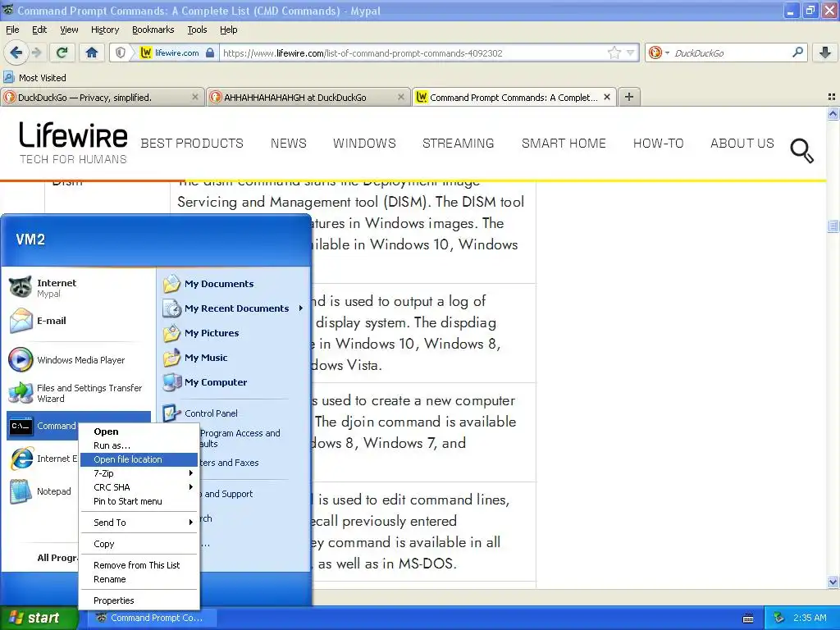
Task: Open My Pictures folder
Action: pyautogui.click(x=234, y=333)
